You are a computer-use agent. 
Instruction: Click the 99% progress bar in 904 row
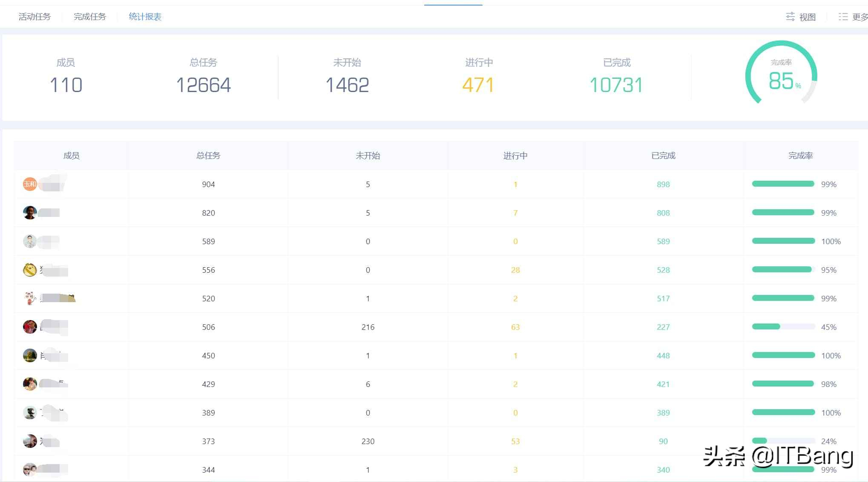783,184
